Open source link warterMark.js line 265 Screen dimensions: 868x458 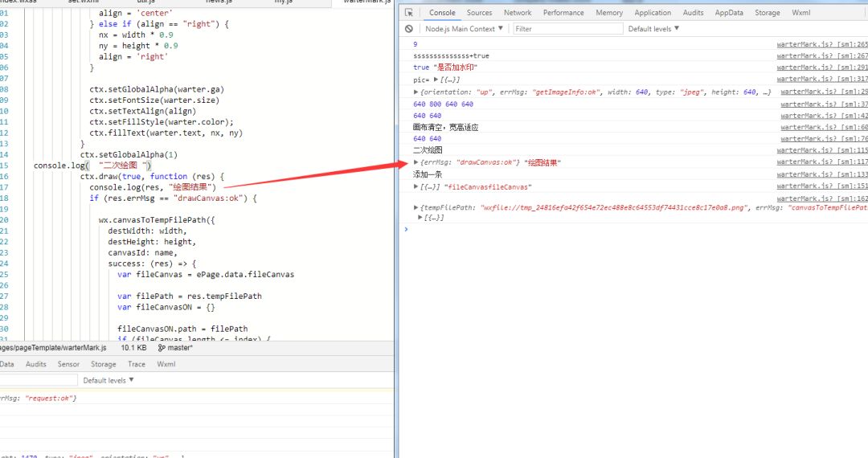tap(822, 44)
